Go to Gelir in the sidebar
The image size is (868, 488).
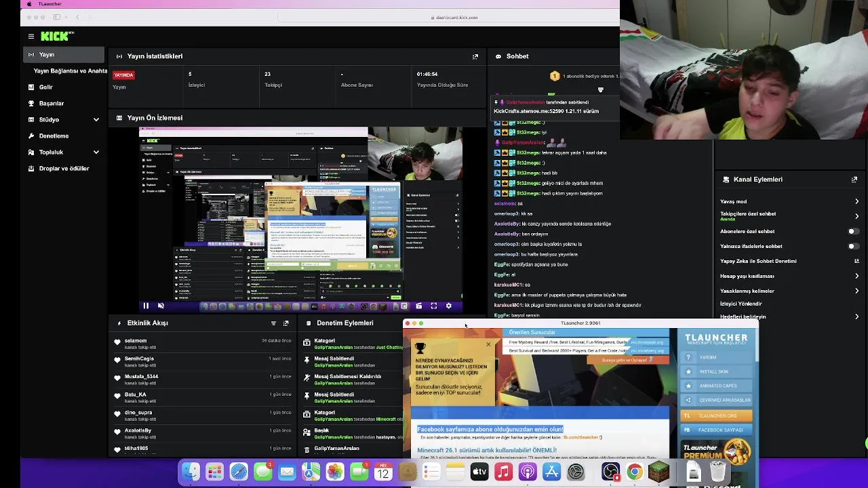tap(45, 87)
